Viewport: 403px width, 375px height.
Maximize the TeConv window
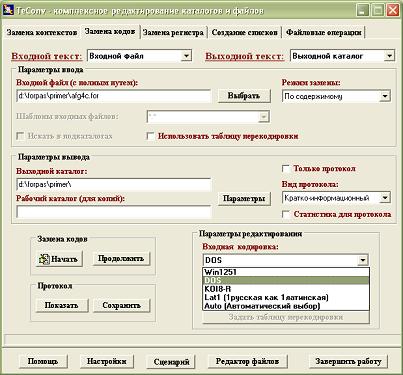click(377, 10)
